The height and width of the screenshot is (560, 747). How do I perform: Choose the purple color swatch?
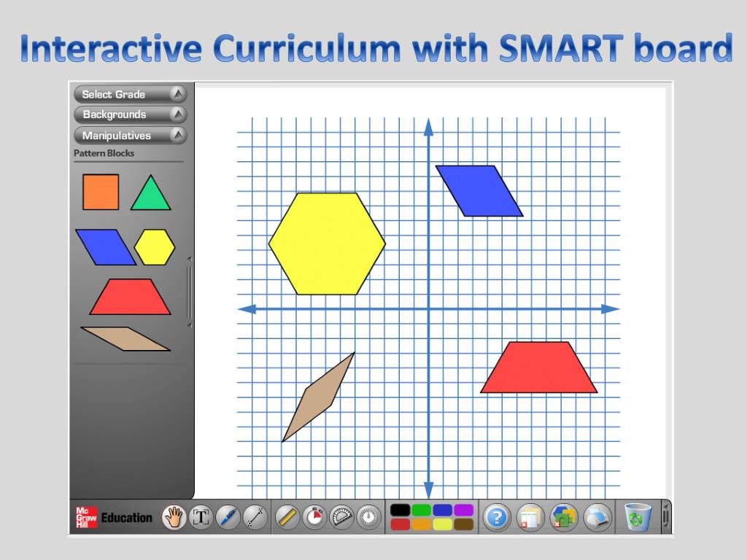(463, 510)
